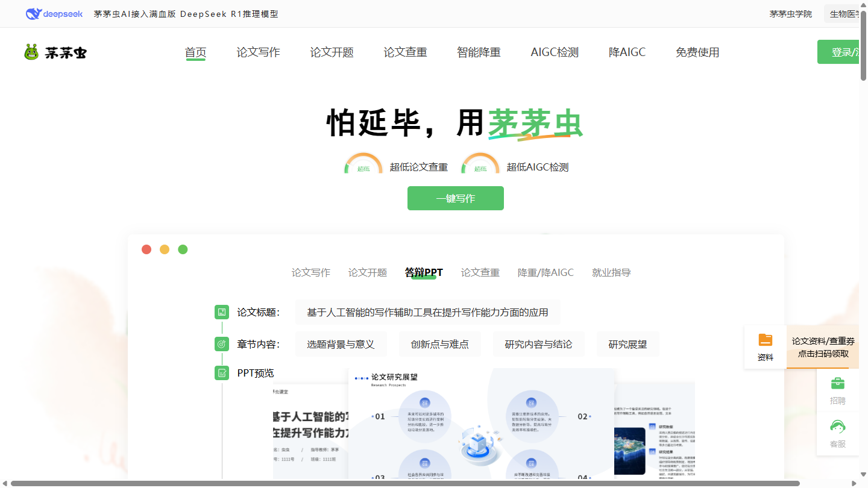Select the 选题背景与意义 chapter chip
868x488 pixels.
click(341, 344)
